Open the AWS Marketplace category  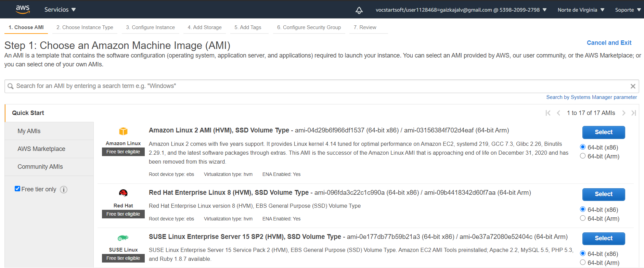[49, 149]
